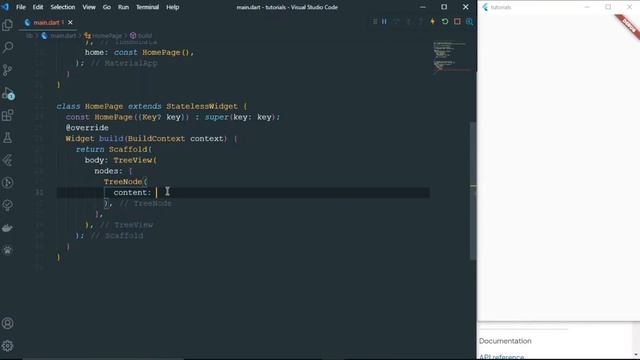640x360 pixels.
Task: Click the drag handle of debug toolbar
Action: coord(375,22)
